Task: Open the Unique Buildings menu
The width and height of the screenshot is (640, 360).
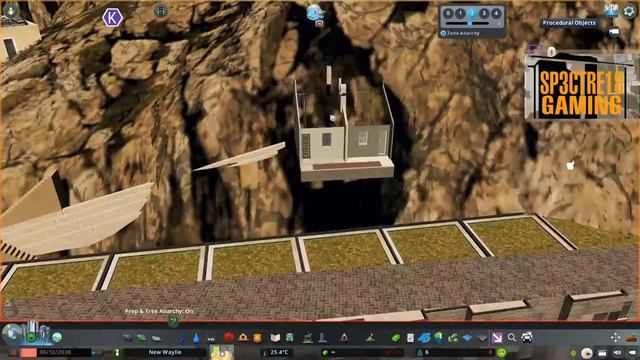Action: coord(322,338)
